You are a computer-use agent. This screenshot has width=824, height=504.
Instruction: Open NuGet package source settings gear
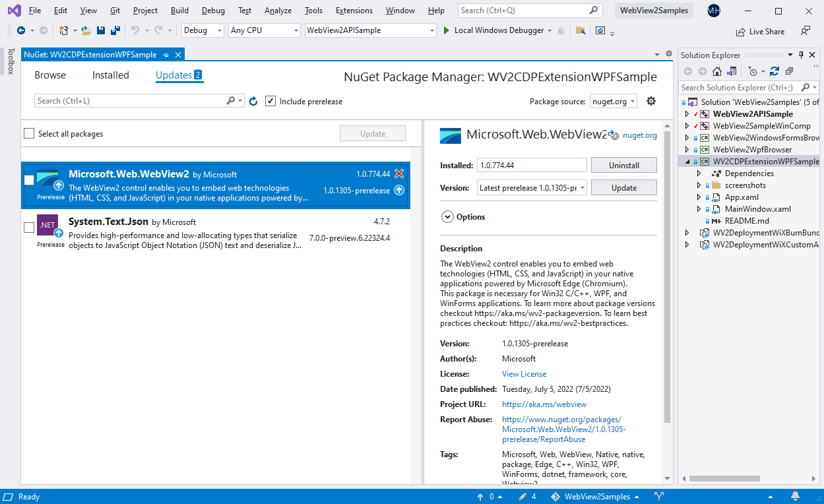[651, 101]
